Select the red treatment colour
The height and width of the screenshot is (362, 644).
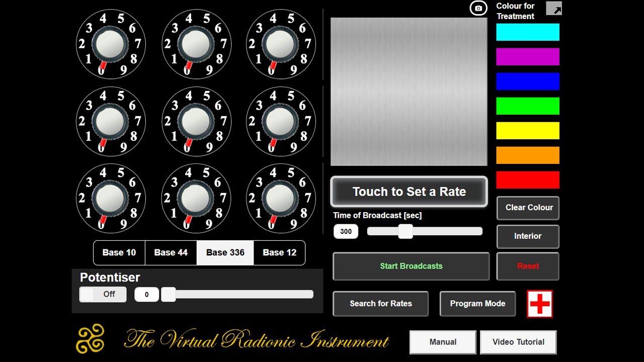point(528,180)
